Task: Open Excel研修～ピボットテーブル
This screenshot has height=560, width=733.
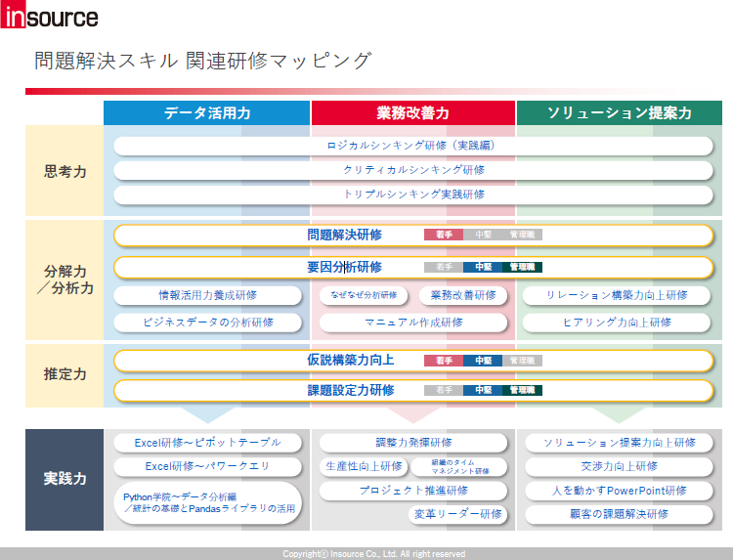Action: [x=207, y=443]
